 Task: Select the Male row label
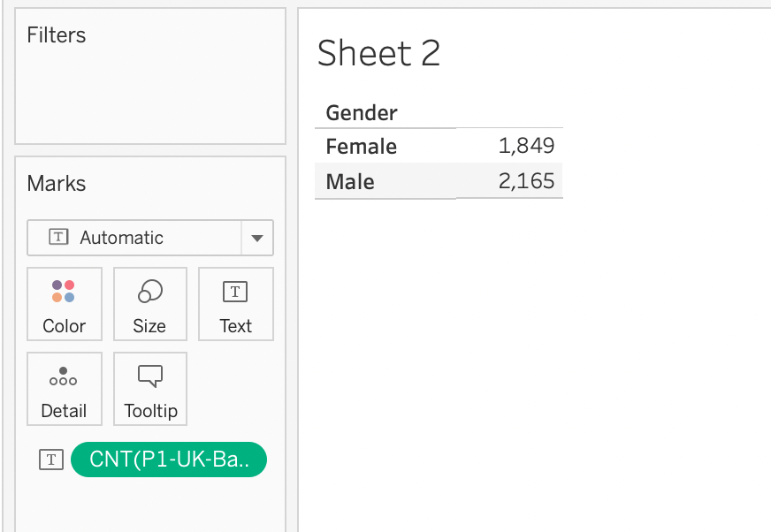pyautogui.click(x=350, y=182)
